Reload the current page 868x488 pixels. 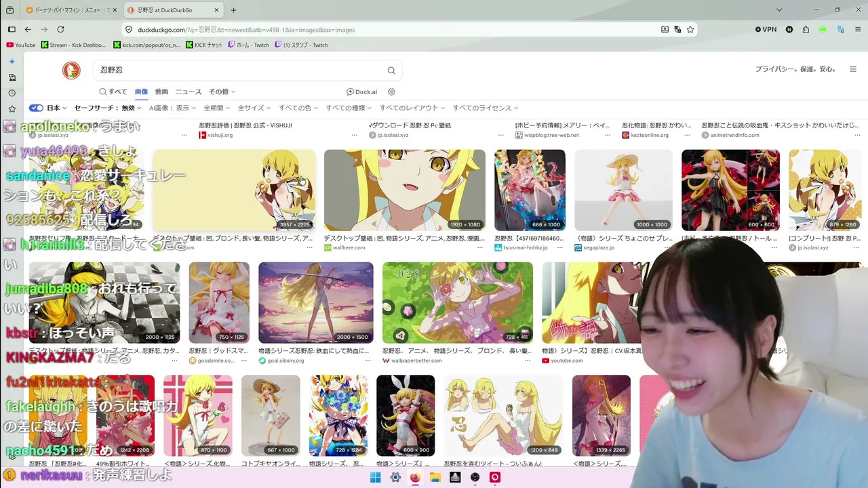click(x=60, y=29)
